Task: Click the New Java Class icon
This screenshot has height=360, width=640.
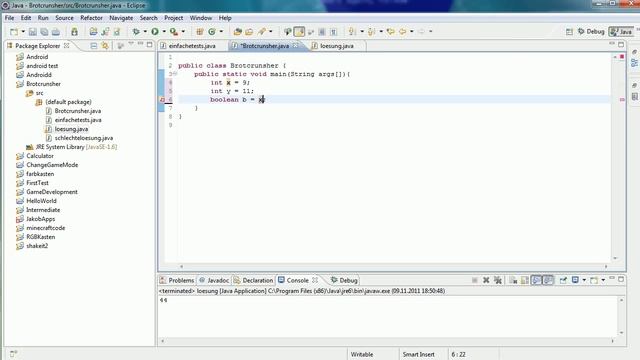Action: click(212, 31)
